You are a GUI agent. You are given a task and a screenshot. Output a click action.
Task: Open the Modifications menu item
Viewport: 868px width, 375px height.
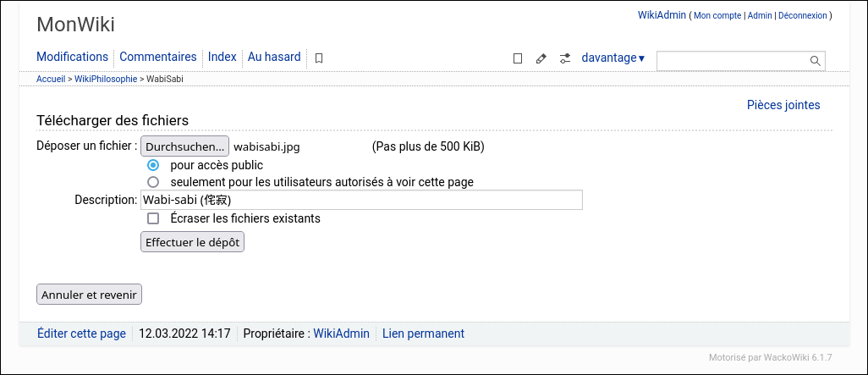(72, 57)
